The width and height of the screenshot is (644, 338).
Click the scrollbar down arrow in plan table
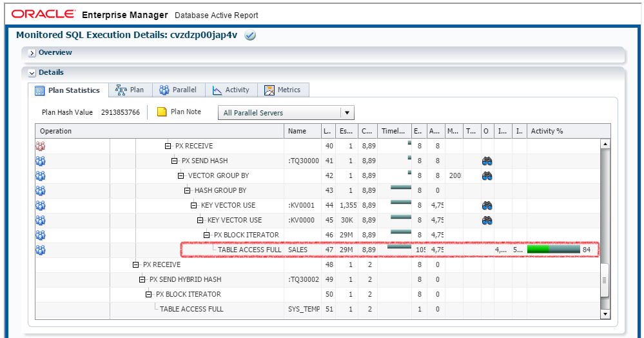pyautogui.click(x=605, y=313)
